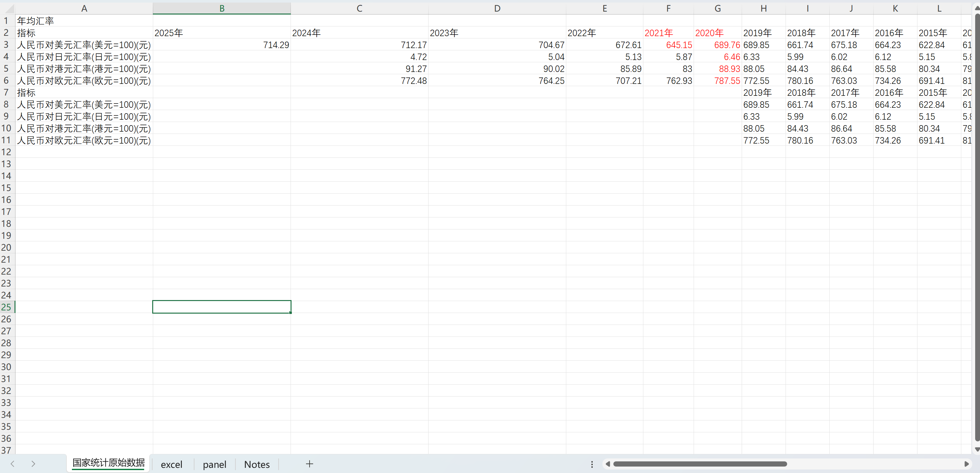Add a new sheet with plus icon
The height and width of the screenshot is (473, 980).
click(309, 464)
